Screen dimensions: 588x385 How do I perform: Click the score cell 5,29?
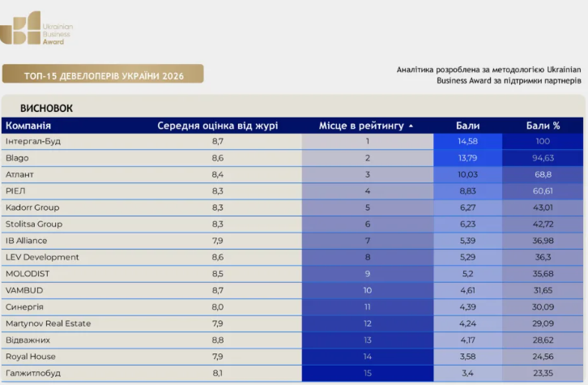(467, 257)
